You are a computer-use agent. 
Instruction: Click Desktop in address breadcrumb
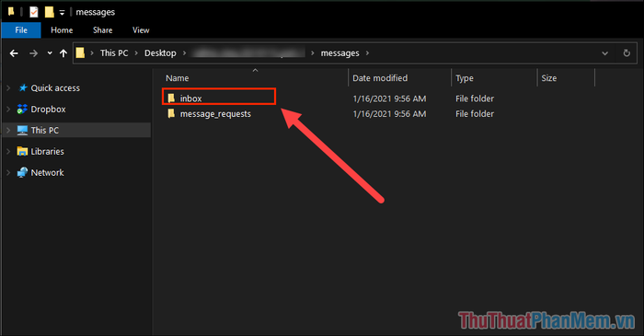tap(160, 53)
